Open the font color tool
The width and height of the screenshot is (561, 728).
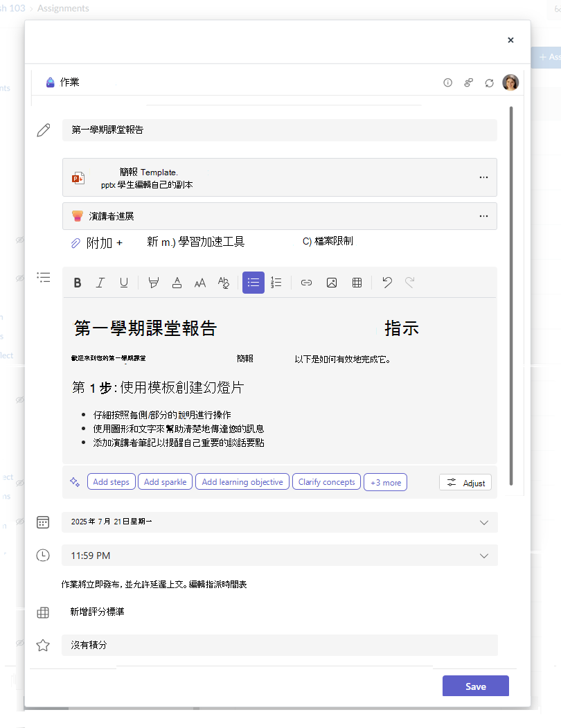coord(177,283)
